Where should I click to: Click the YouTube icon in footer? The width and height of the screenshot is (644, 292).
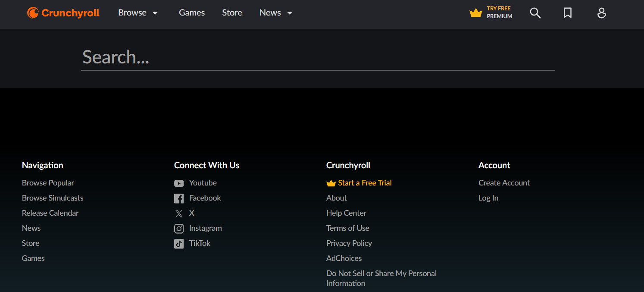(x=179, y=183)
